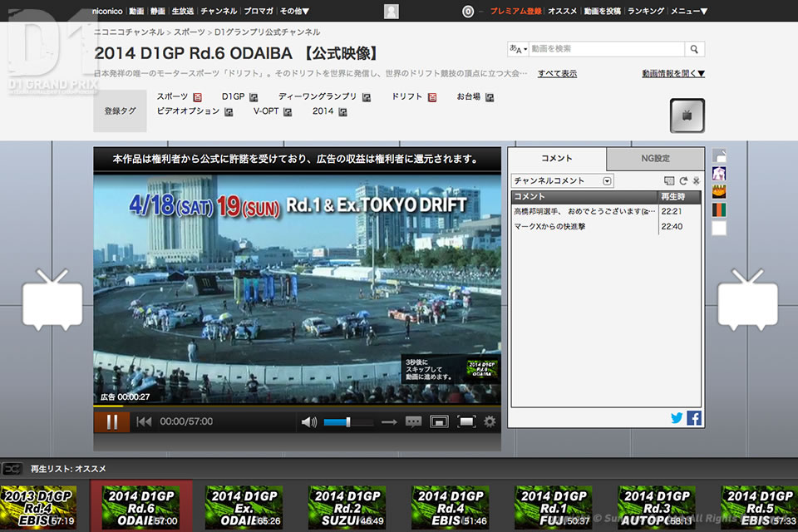Share the video via the Facebook icon
Viewport: 798px width, 532px height.
(x=694, y=418)
